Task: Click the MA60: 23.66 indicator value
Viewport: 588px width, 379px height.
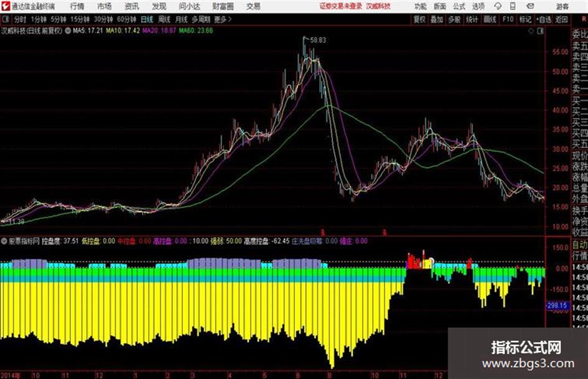Action: coord(196,30)
